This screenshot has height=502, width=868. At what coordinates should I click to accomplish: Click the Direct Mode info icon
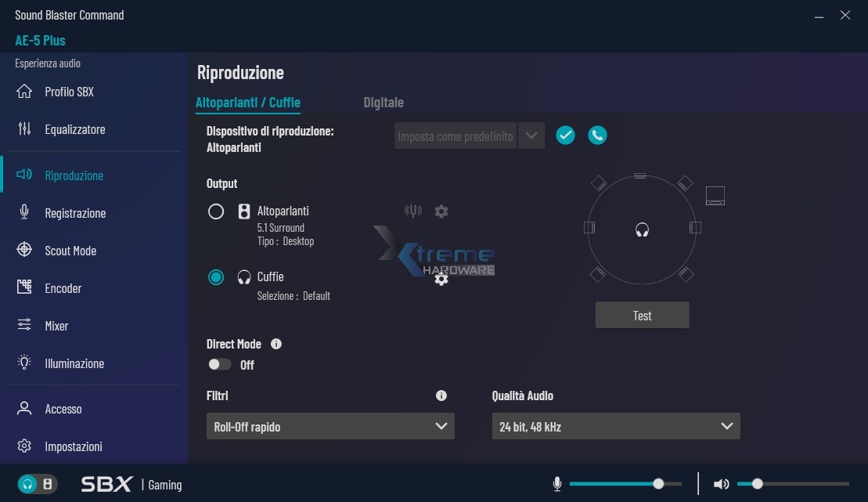(276, 344)
